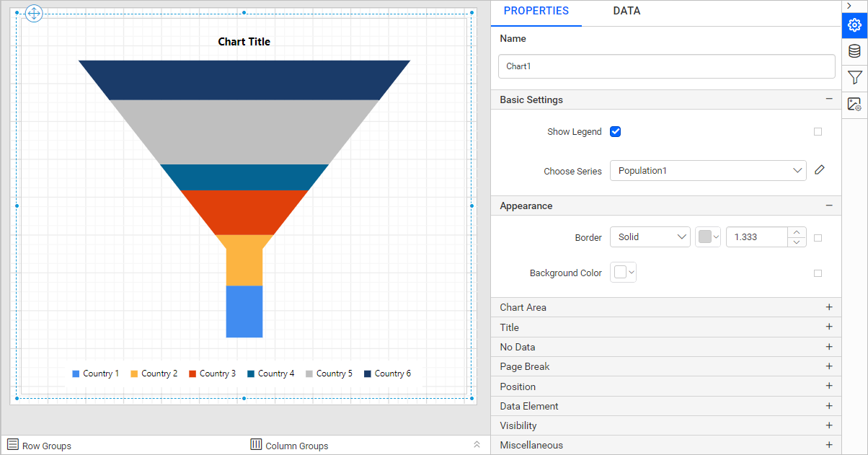Select the light blue funnel bottom segment

pyautogui.click(x=244, y=312)
